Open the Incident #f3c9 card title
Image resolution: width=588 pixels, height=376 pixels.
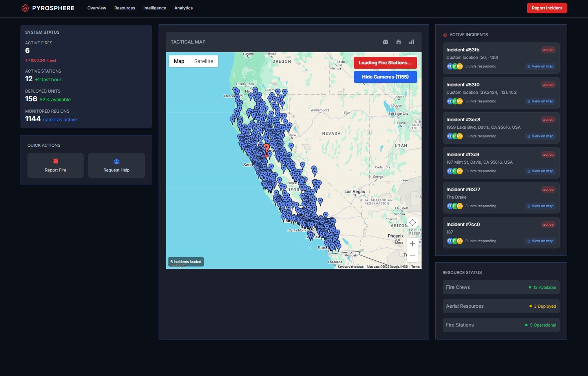click(463, 155)
